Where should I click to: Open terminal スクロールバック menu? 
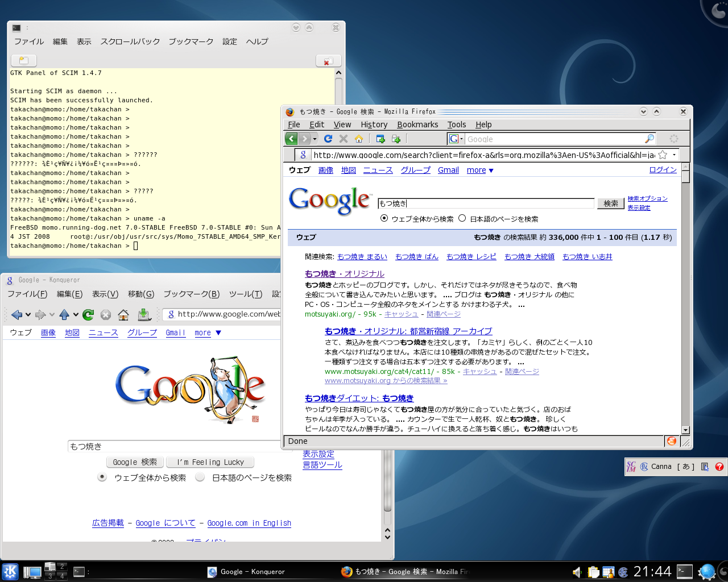click(x=130, y=41)
